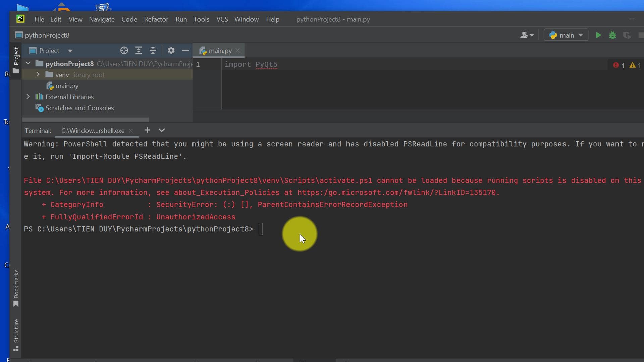Screen dimensions: 644x362
Task: Open the main run configuration dropdown
Action: coord(566,35)
